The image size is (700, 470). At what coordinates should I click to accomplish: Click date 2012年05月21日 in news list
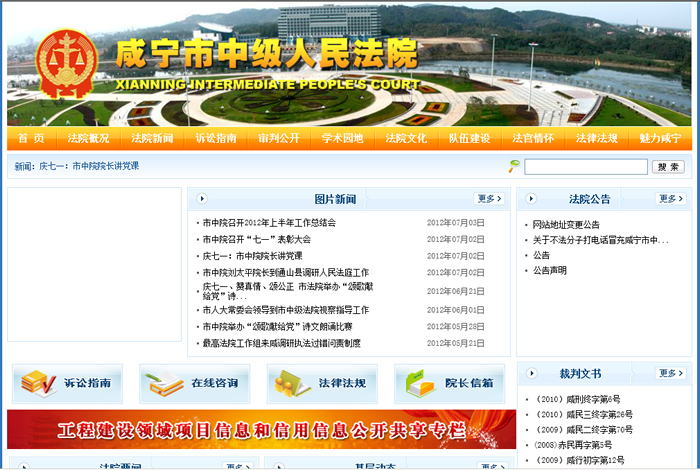point(455,343)
